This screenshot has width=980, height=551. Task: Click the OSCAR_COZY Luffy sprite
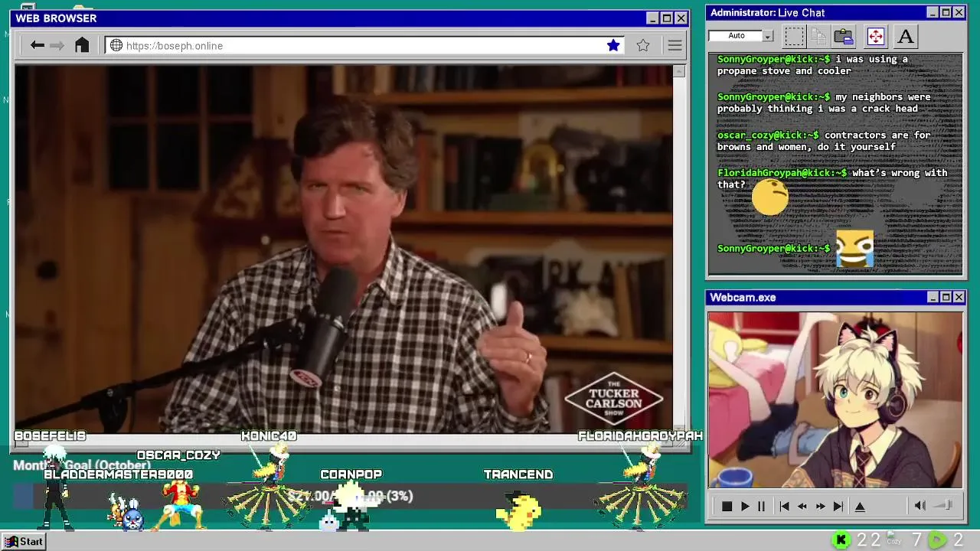[x=181, y=505]
